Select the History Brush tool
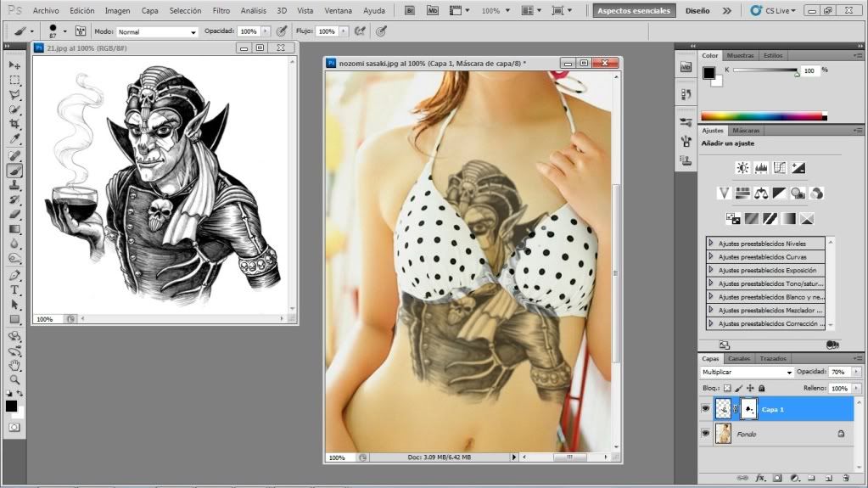This screenshot has height=488, width=868. click(14, 199)
